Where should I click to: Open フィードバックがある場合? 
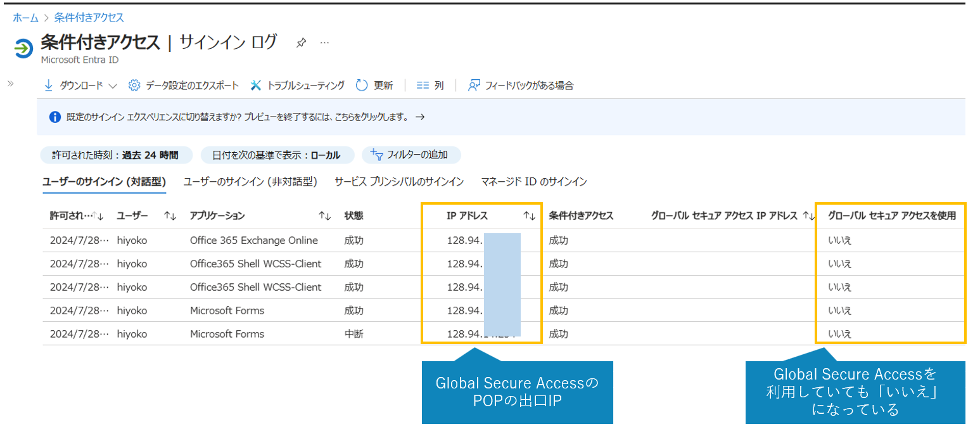[x=529, y=85]
